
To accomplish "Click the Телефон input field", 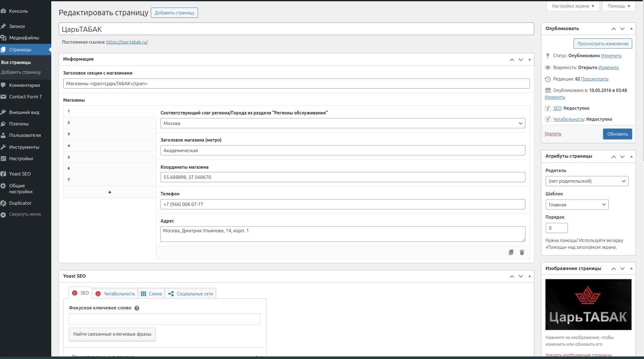I will point(343,204).
